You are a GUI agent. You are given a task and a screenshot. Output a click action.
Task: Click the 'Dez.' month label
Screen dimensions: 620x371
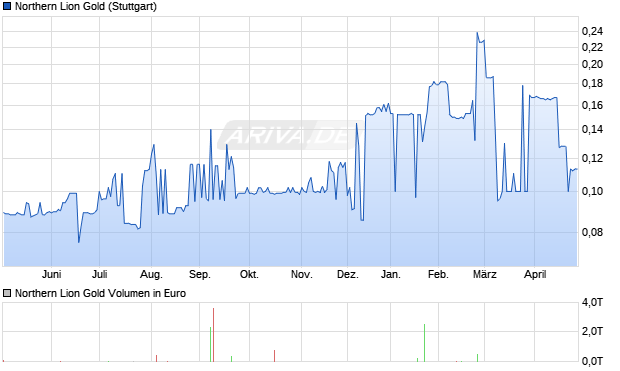click(348, 274)
